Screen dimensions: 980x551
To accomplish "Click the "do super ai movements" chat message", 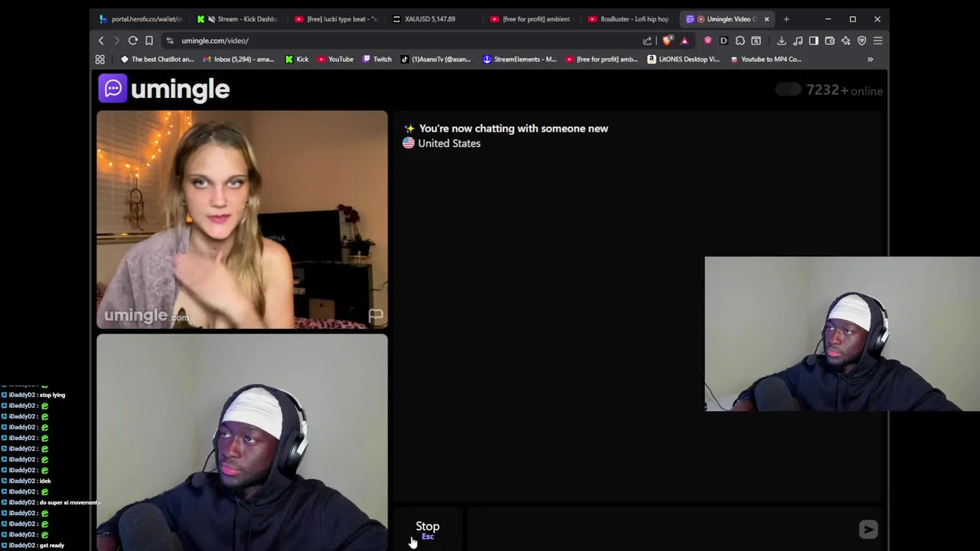I will (x=70, y=502).
